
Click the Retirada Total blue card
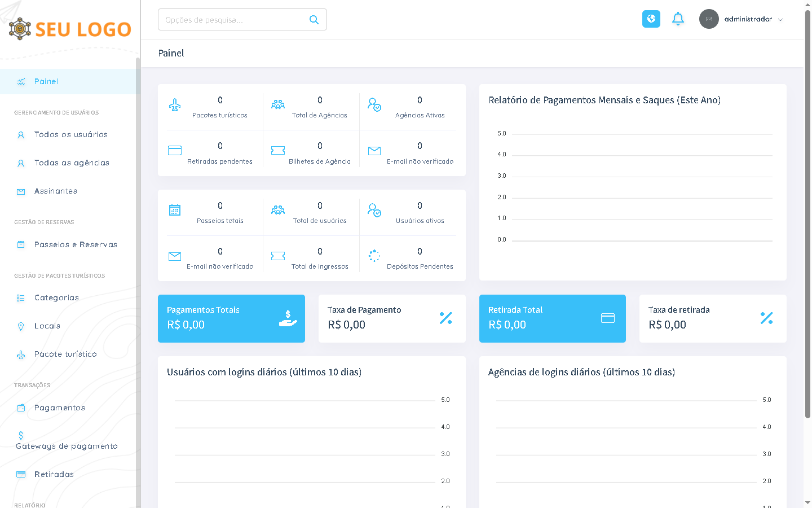tap(552, 318)
